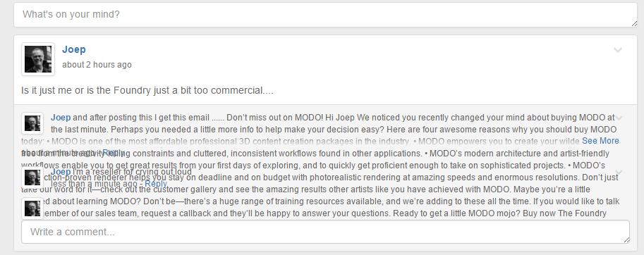Grab resize handle of status text box
644x255 pixels.
(634, 24)
